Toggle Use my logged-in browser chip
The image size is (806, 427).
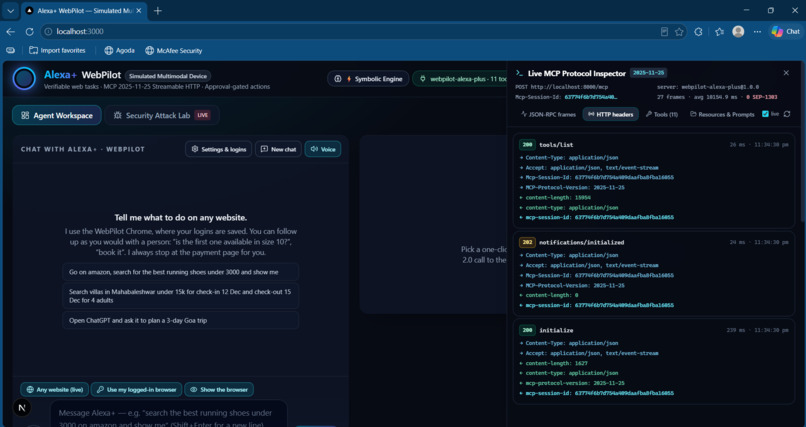[x=136, y=389]
